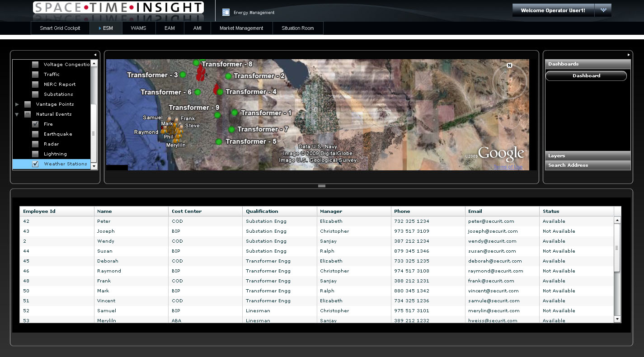Click the green marker for Transformer - 3
Image resolution: width=644 pixels, height=357 pixels.
pos(183,75)
